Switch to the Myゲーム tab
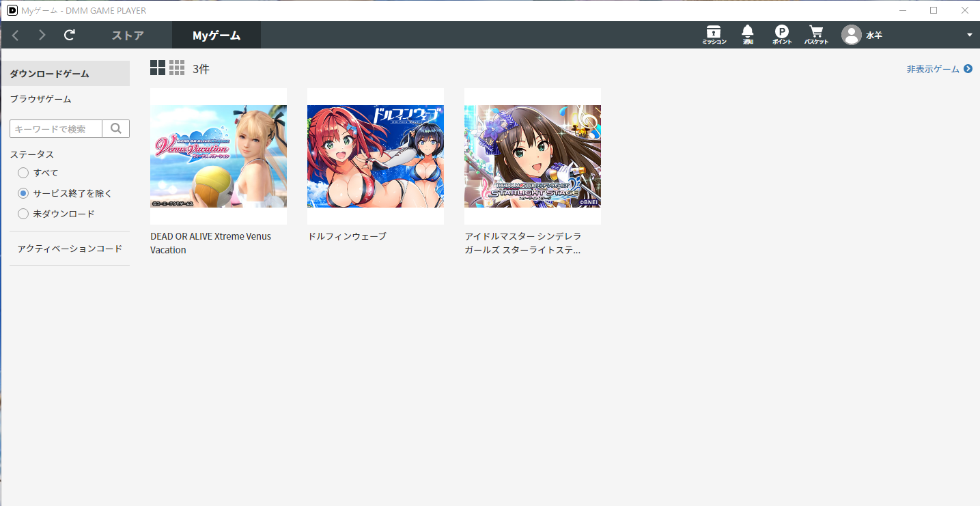 (216, 35)
